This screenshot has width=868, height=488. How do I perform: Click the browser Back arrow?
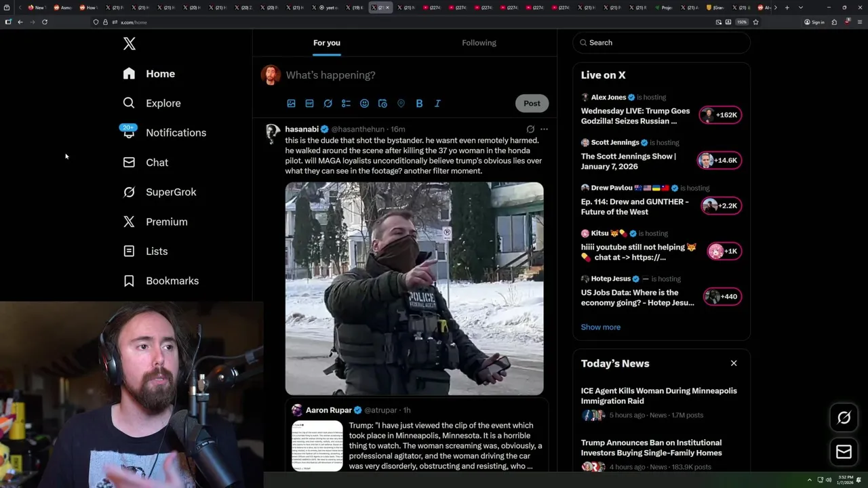tap(20, 22)
